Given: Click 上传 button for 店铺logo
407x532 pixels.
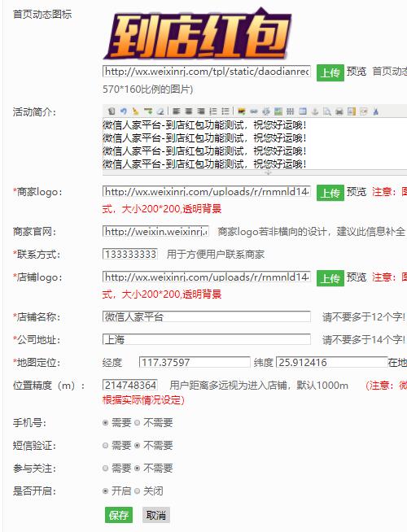Looking at the screenshot, I should [330, 278].
